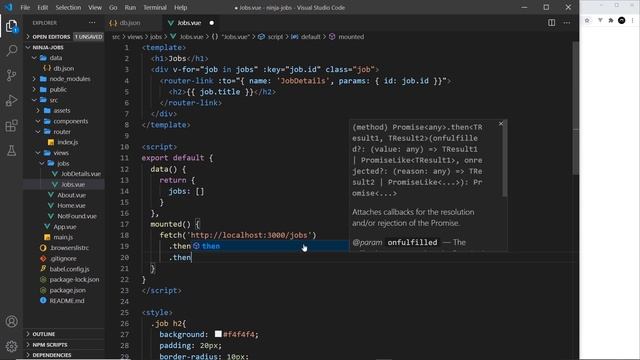Screen dimensions: 640x360
Task: Click unsaved dot on Jobs.vue tab
Action: click(211, 23)
